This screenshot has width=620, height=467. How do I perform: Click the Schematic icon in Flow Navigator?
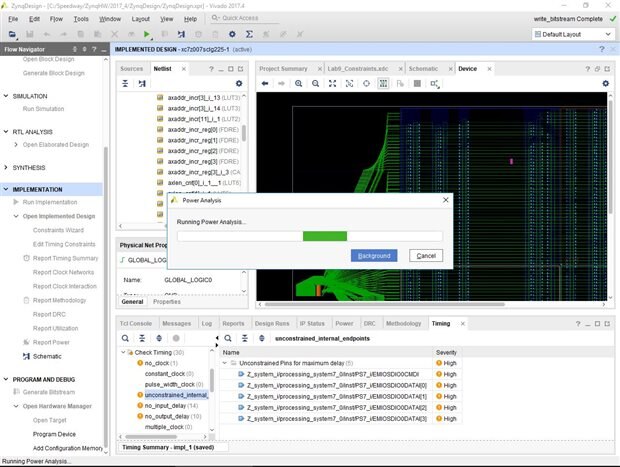pyautogui.click(x=26, y=356)
